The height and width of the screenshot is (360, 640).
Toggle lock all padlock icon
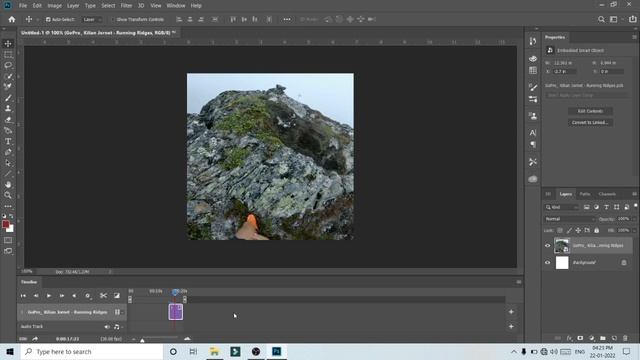coord(597,231)
